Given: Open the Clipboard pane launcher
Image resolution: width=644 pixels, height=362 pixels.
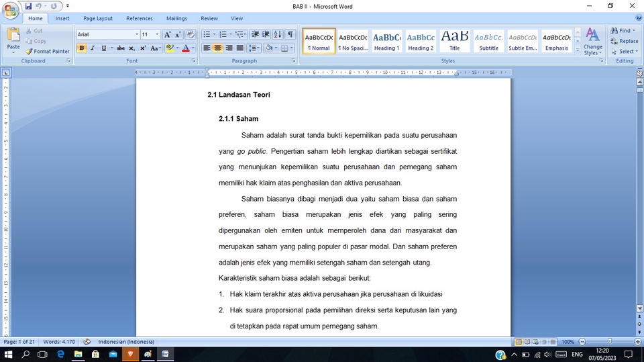Looking at the screenshot, I should 68,60.
